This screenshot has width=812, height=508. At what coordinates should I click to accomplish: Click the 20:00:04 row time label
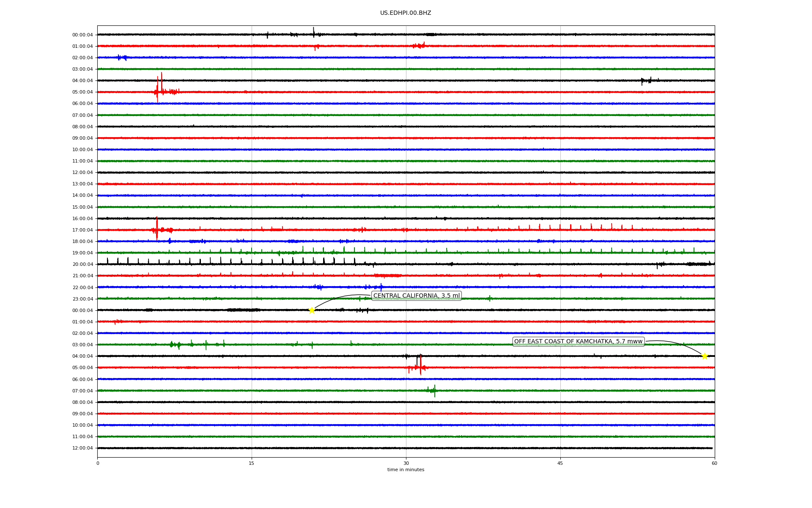point(82,264)
